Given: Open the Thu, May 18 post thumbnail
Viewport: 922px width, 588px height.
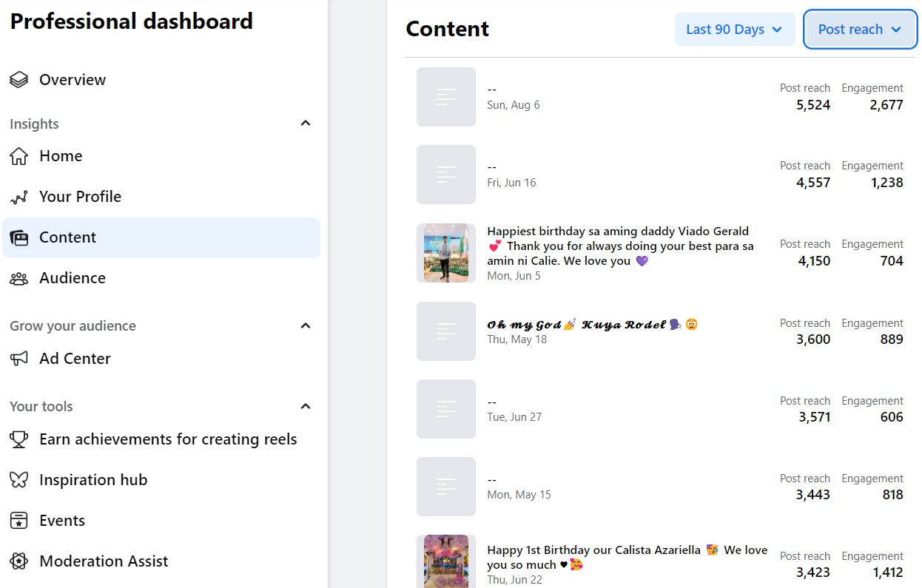Looking at the screenshot, I should click(446, 331).
